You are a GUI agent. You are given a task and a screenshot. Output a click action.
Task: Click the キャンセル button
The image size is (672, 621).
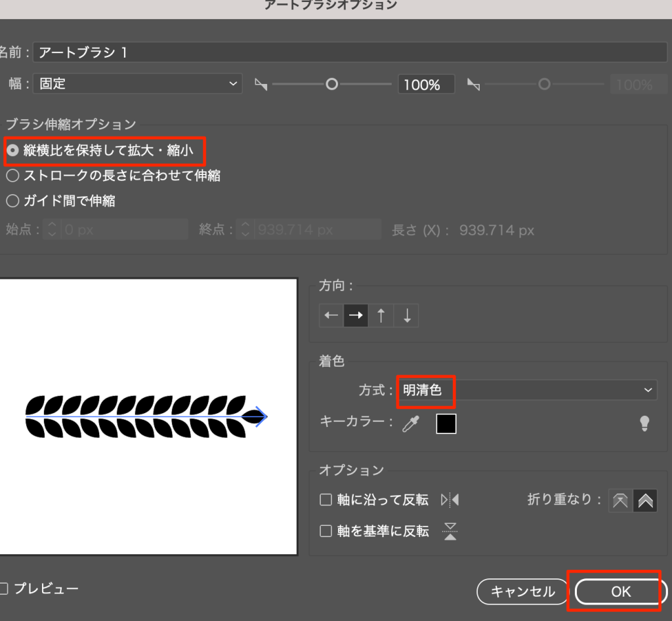[x=522, y=591]
